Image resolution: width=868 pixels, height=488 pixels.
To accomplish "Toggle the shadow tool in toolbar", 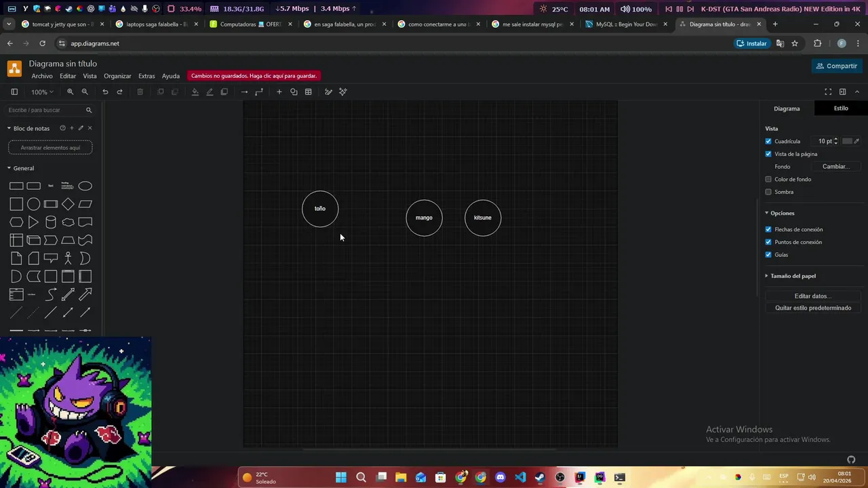I will pos(224,92).
